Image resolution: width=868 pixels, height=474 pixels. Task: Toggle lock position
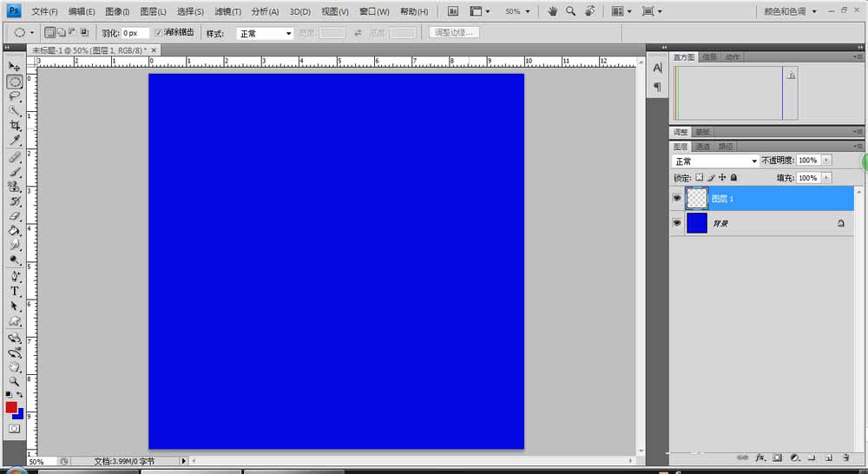point(722,177)
